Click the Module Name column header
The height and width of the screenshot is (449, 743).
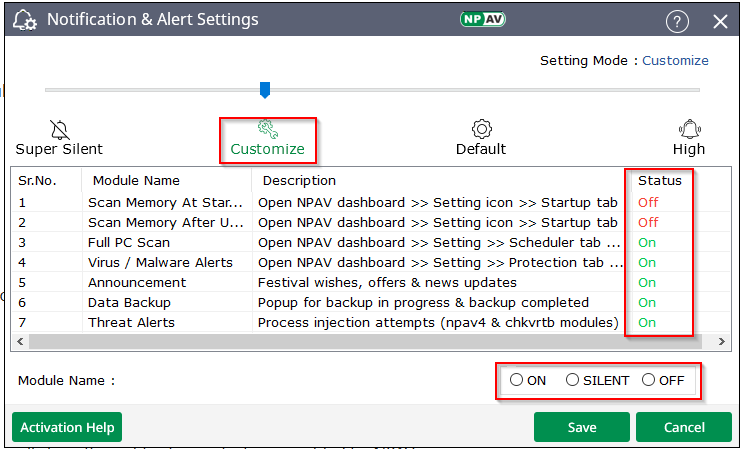136,181
